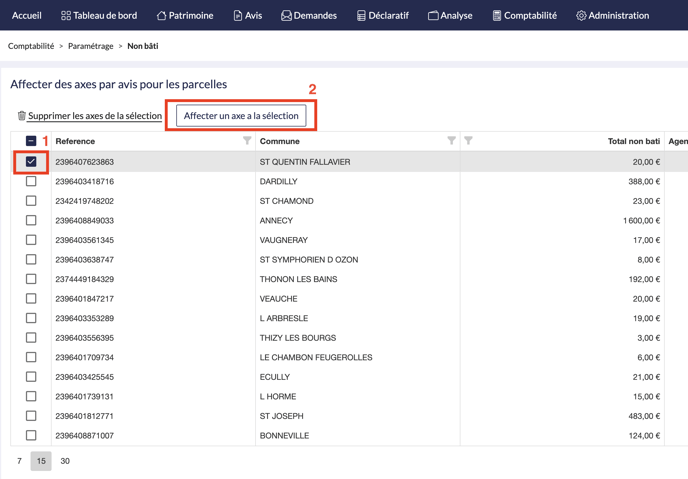Open the Déclaratif menu

pos(382,16)
